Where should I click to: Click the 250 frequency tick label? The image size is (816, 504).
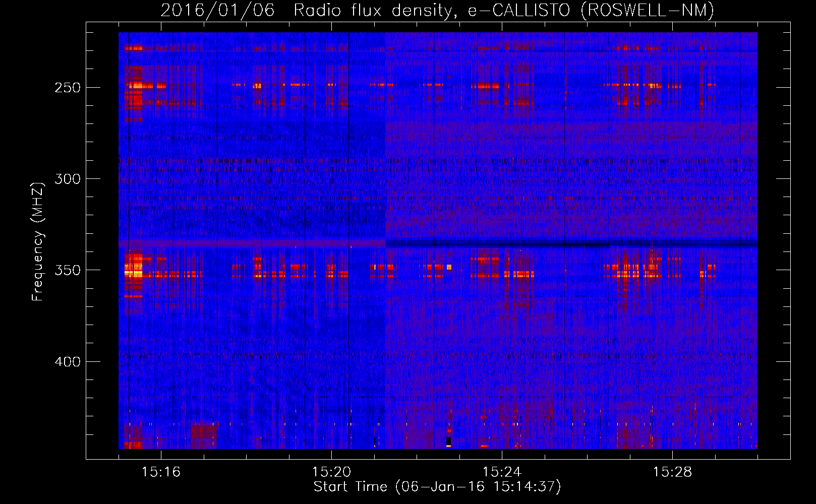pos(68,88)
